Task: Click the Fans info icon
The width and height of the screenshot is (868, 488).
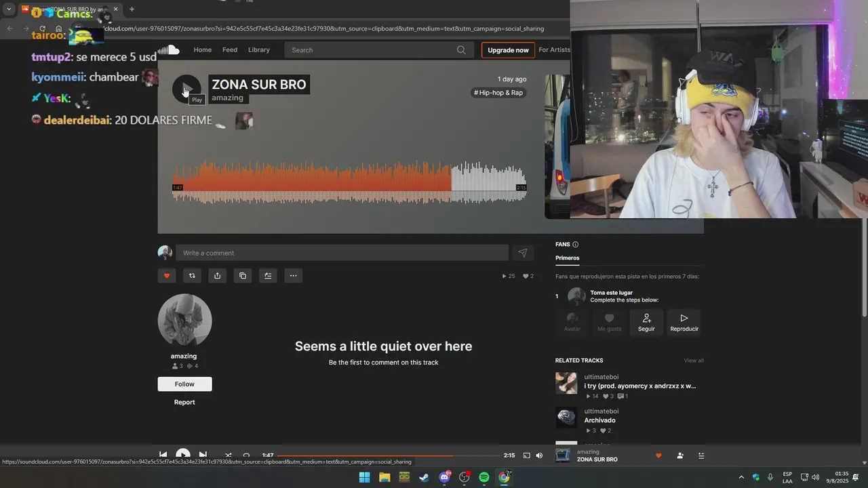Action: pos(576,245)
